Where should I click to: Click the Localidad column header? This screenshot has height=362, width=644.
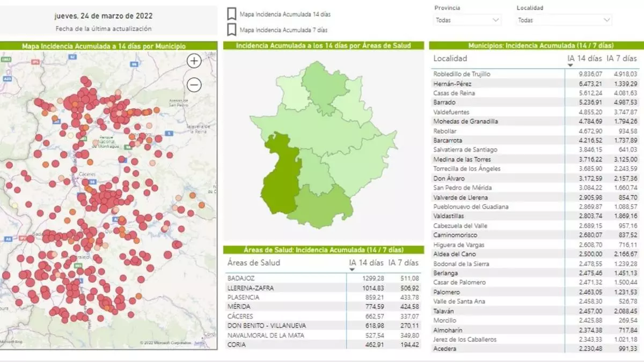tap(450, 58)
